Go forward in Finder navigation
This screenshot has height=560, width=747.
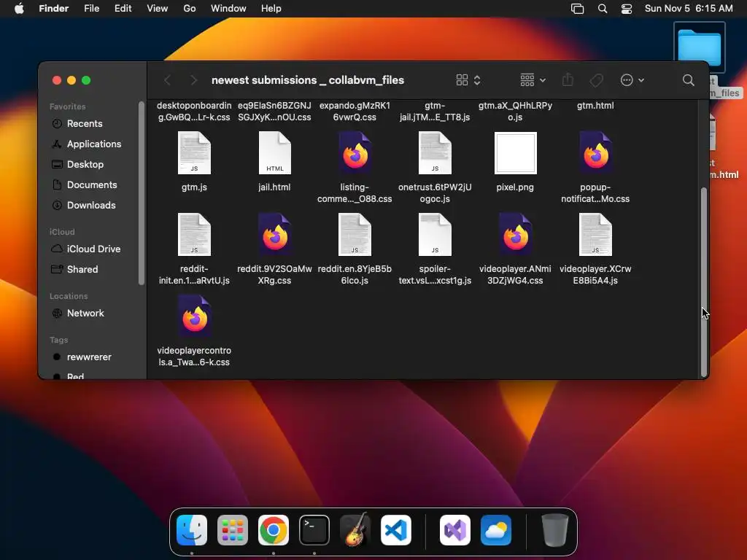tap(193, 80)
